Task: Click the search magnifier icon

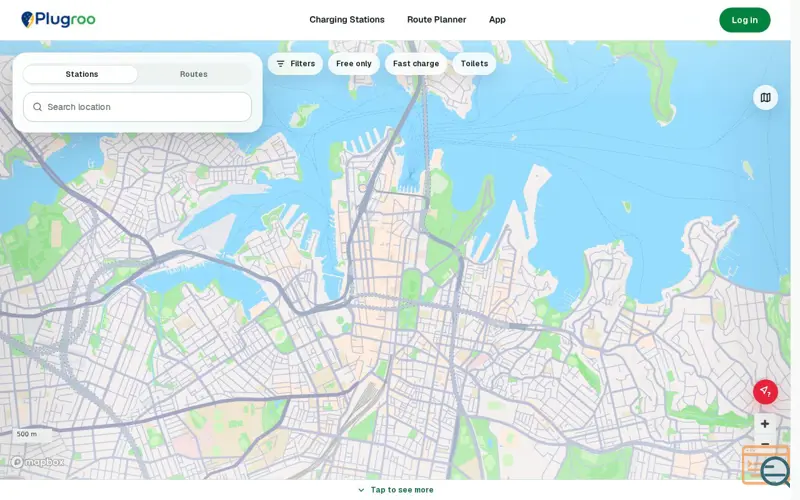Action: [37, 107]
